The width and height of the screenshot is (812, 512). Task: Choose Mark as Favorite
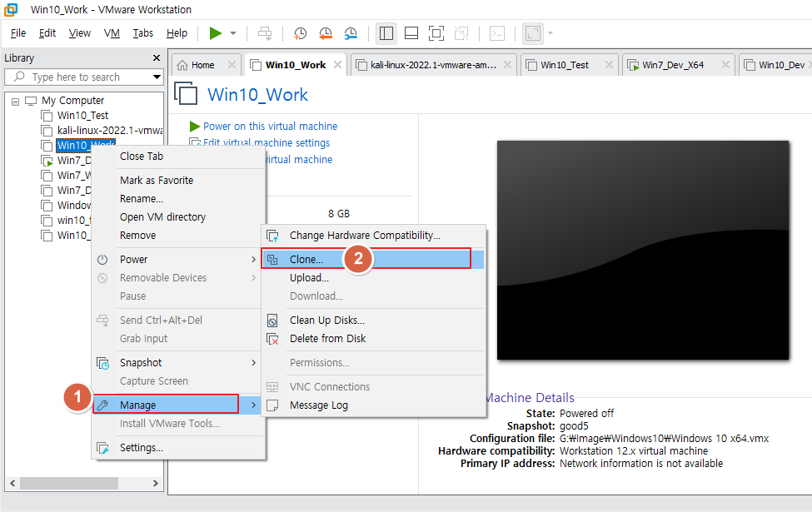coord(178,181)
